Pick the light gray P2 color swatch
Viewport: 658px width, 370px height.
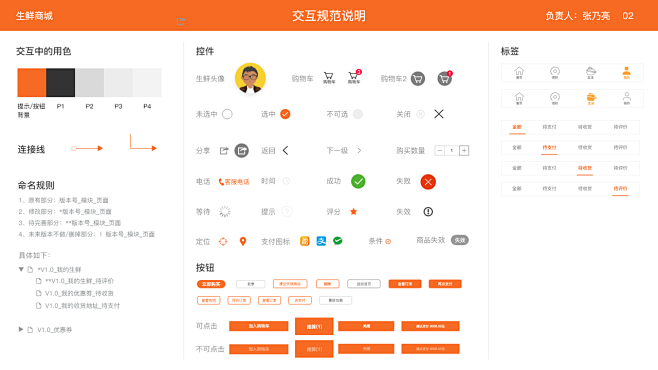pos(89,83)
